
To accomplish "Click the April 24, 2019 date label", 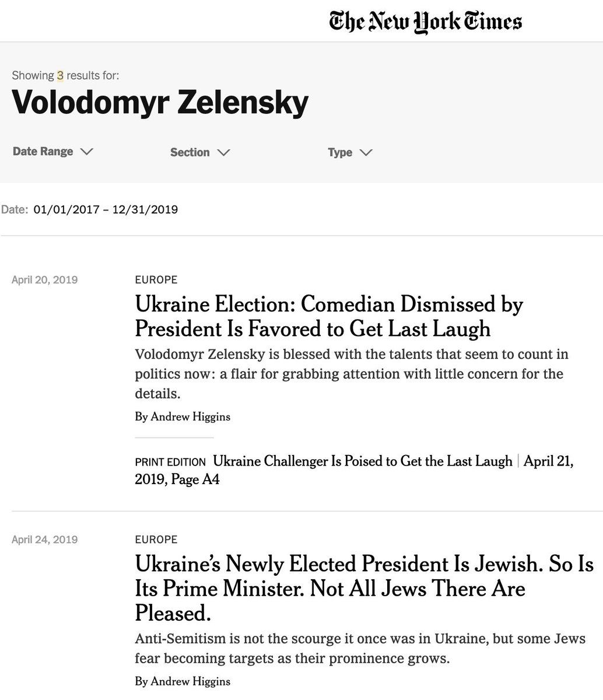I will tap(45, 540).
